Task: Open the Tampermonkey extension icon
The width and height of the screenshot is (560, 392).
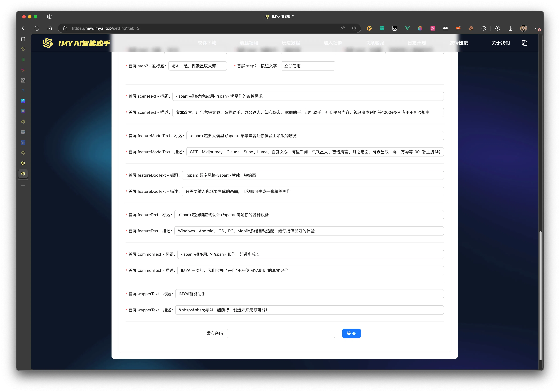Action: point(395,28)
